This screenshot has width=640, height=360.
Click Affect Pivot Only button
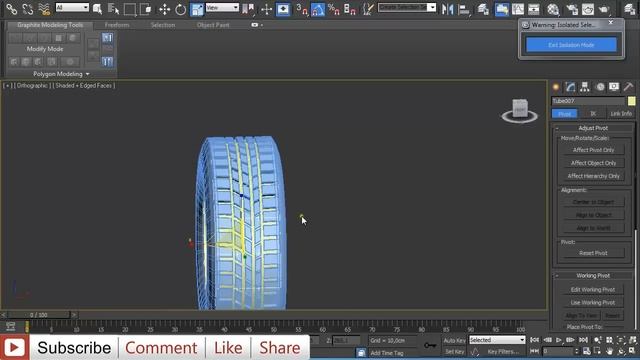click(x=593, y=150)
